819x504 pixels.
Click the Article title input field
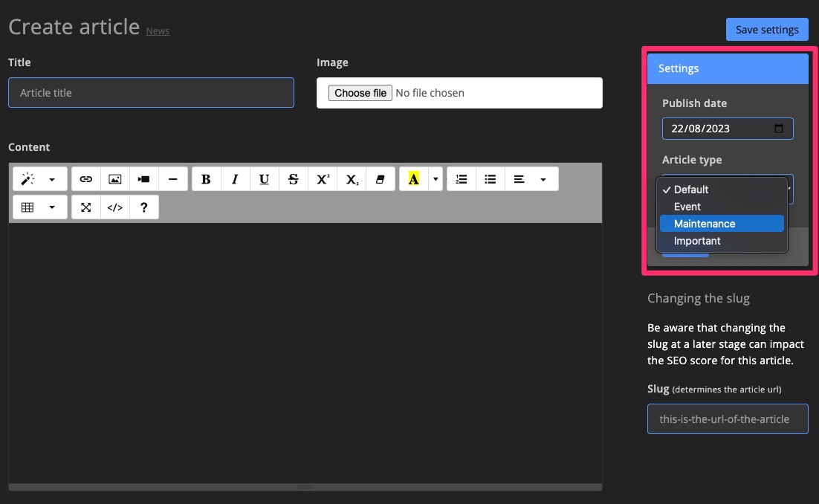tap(151, 92)
